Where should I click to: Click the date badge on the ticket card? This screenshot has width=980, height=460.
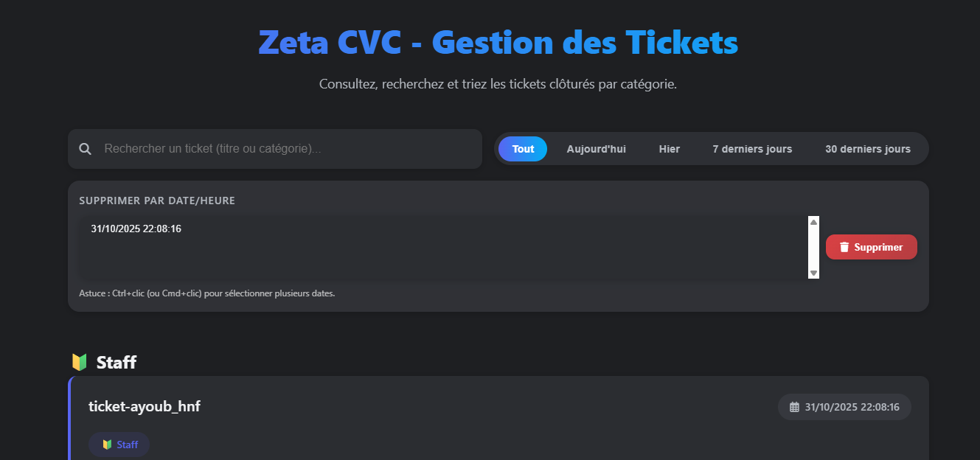[x=844, y=406]
